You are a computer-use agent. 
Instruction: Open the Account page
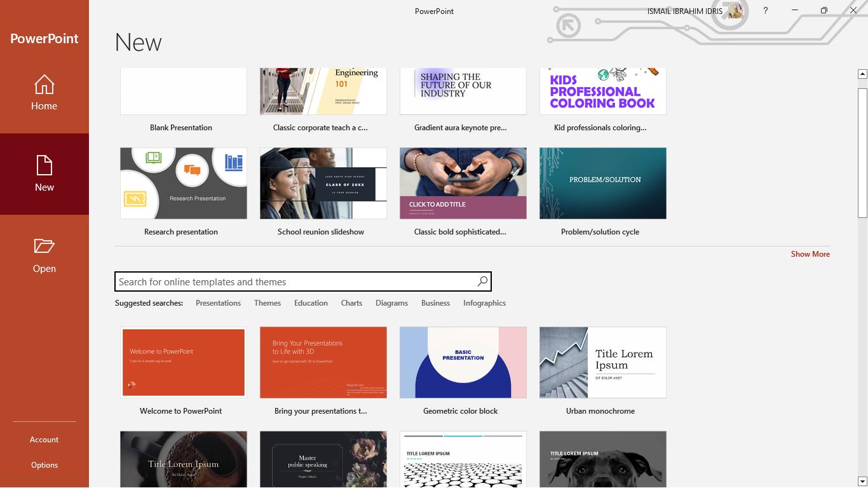pyautogui.click(x=44, y=440)
